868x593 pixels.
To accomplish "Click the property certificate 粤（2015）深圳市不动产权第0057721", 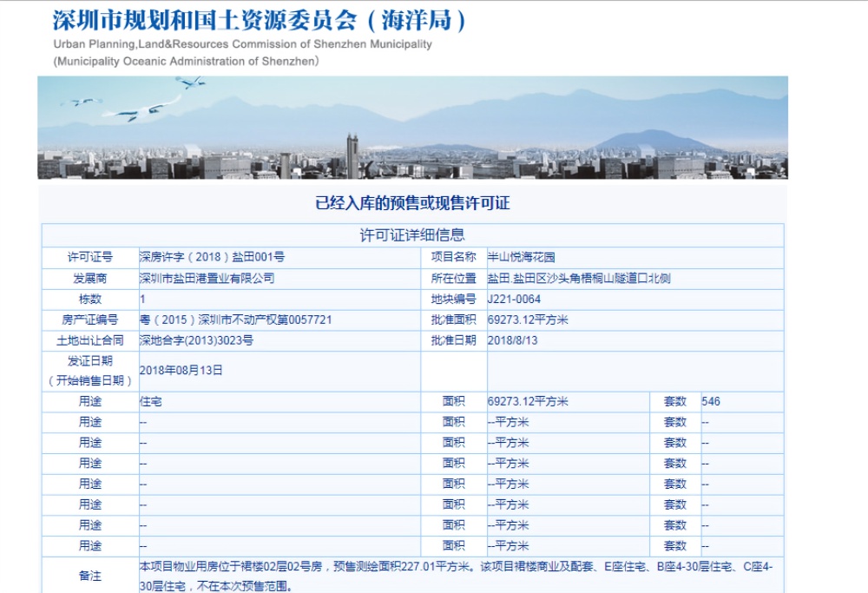I will tap(226, 319).
